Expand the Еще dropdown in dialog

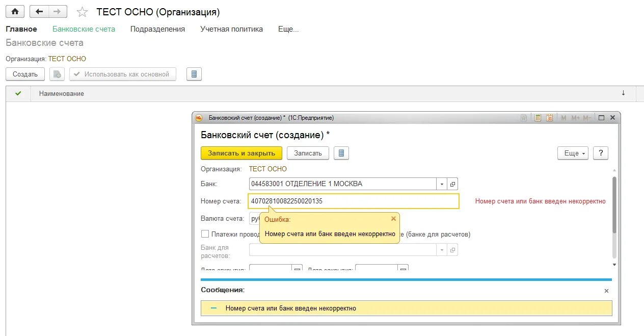573,153
